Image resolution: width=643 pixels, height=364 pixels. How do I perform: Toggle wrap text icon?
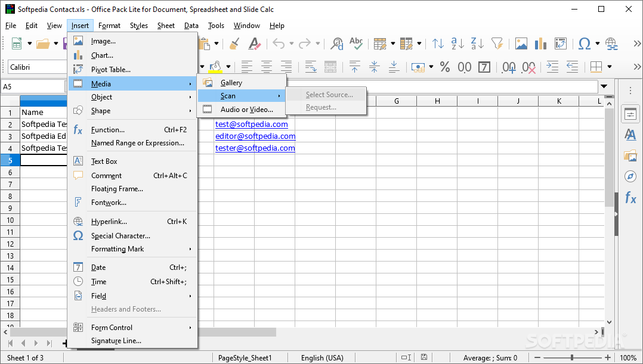(311, 67)
